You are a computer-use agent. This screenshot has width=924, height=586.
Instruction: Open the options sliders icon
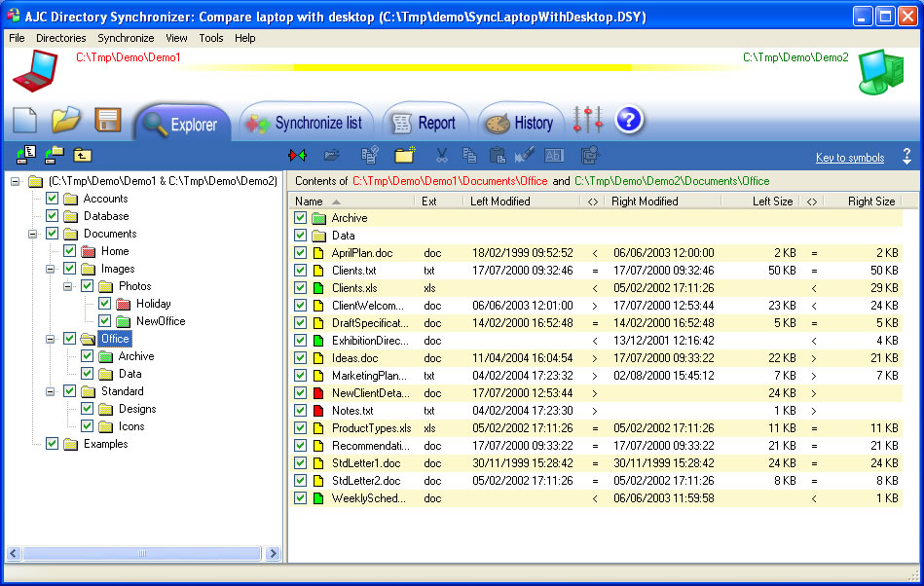[588, 120]
